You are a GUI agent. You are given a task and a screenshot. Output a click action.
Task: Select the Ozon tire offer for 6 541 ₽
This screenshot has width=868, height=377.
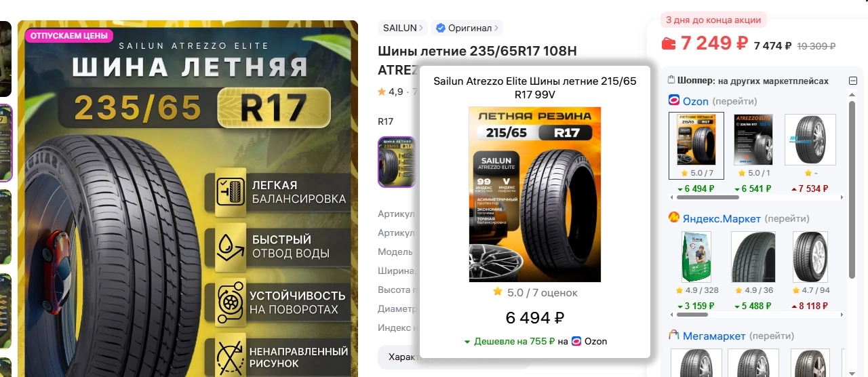tap(758, 154)
